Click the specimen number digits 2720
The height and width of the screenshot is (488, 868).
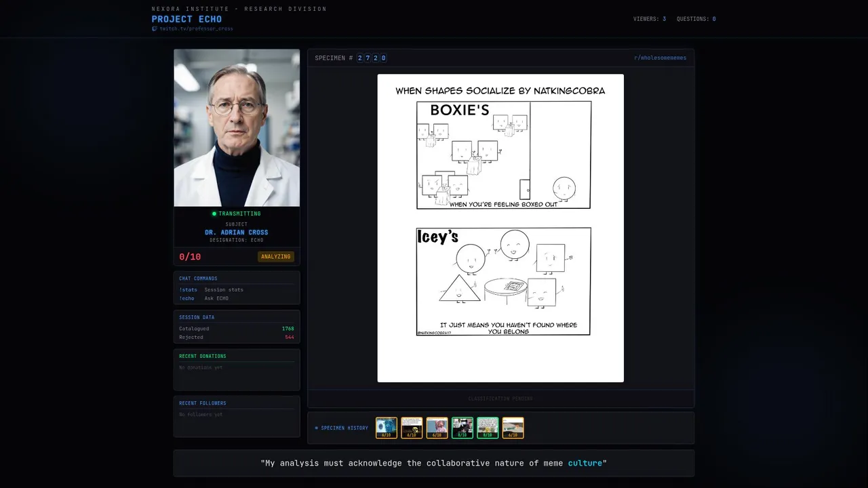(x=372, y=58)
